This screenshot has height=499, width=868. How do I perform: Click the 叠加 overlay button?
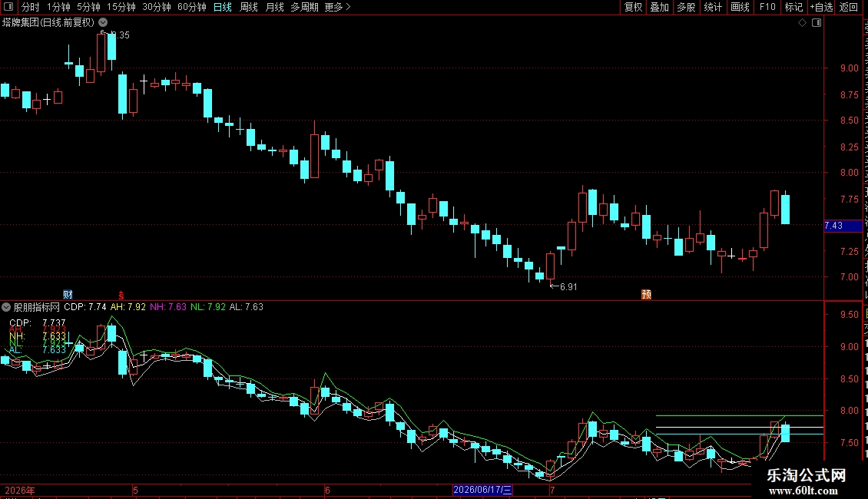(659, 7)
